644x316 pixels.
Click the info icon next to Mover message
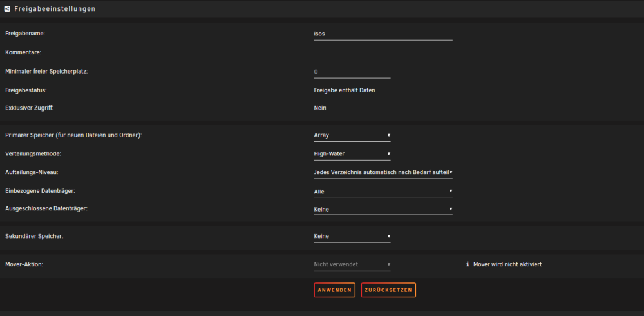[468, 264]
